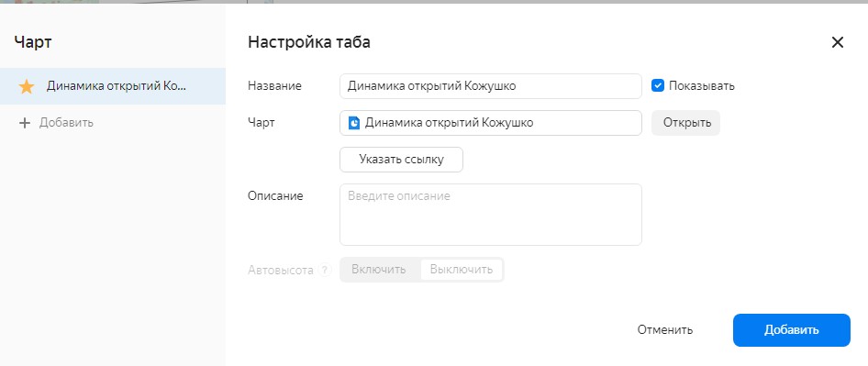This screenshot has height=366, width=868.
Task: Click the Отменить button
Action: coord(665,330)
